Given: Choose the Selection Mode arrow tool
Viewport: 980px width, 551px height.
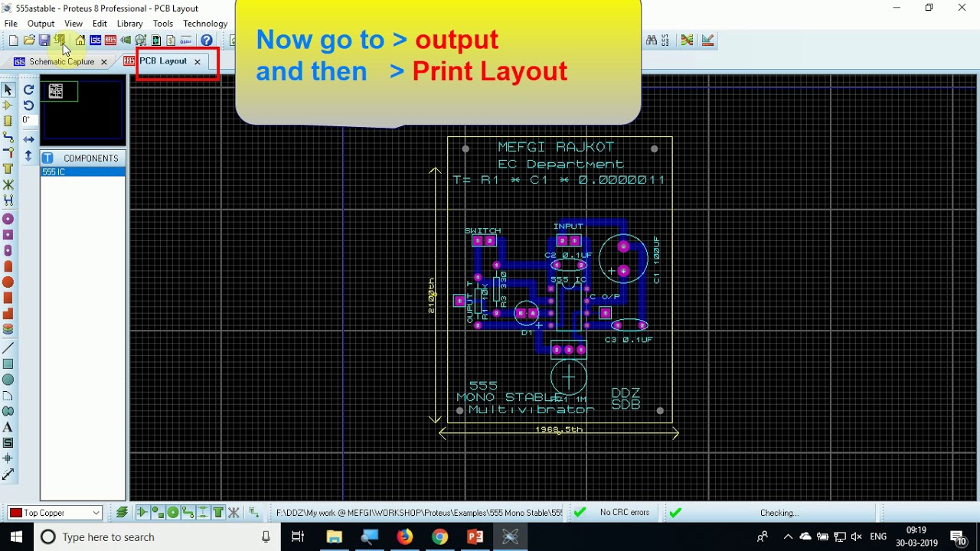Looking at the screenshot, I should click(8, 90).
